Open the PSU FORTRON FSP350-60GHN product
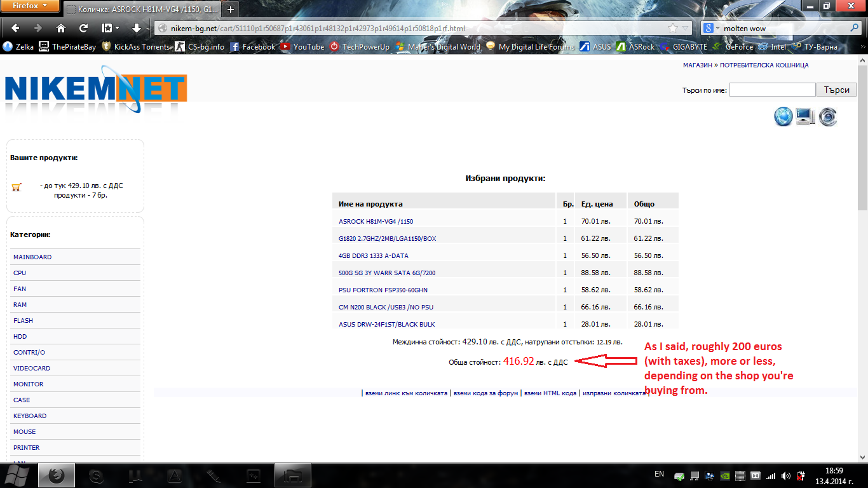The width and height of the screenshot is (868, 488). tap(383, 290)
